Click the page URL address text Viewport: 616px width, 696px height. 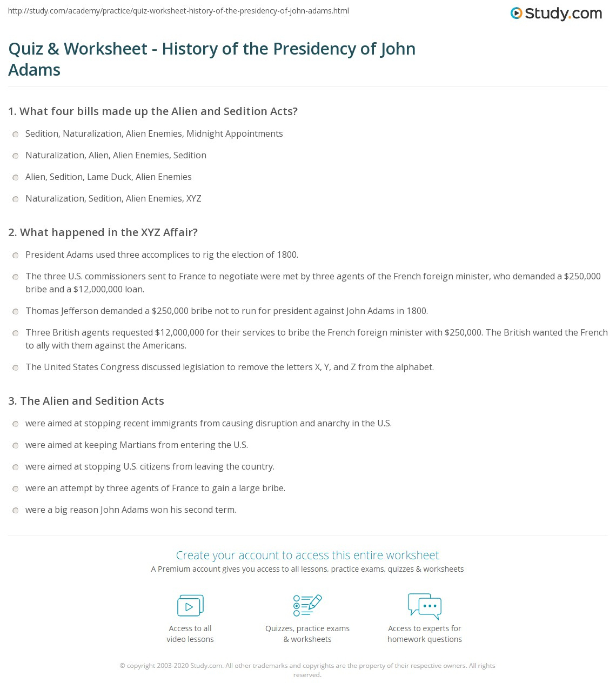point(178,11)
